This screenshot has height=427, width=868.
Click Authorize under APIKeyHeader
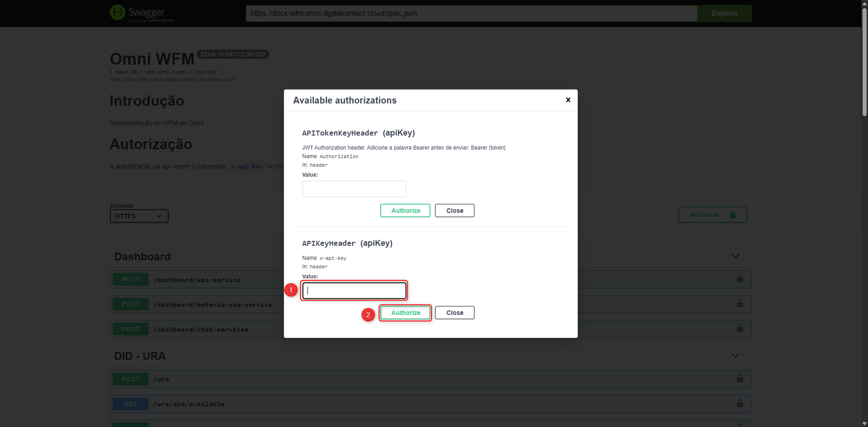click(405, 313)
